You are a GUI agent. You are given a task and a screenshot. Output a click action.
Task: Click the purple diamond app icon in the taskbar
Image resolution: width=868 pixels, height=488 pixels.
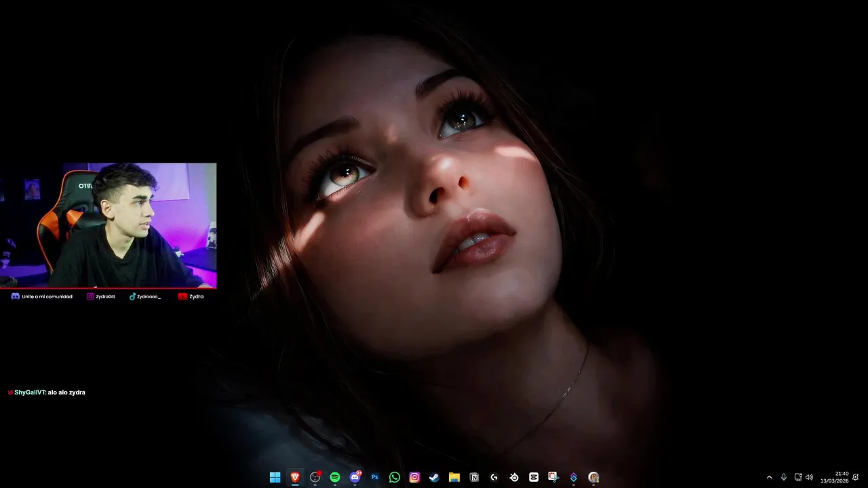pos(574,477)
